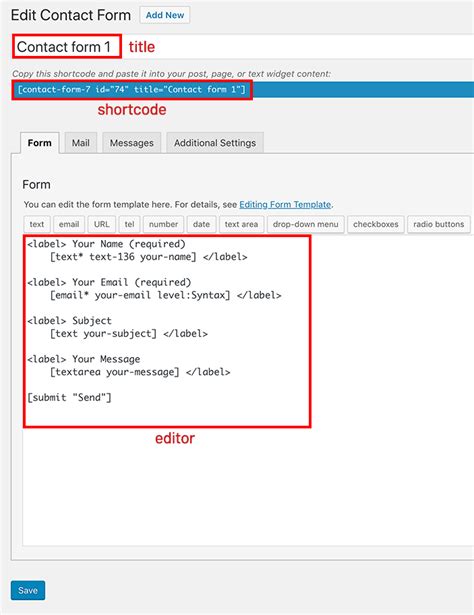Insert a checkboxes tag
Viewport: 474px width, 615px height.
pos(376,224)
